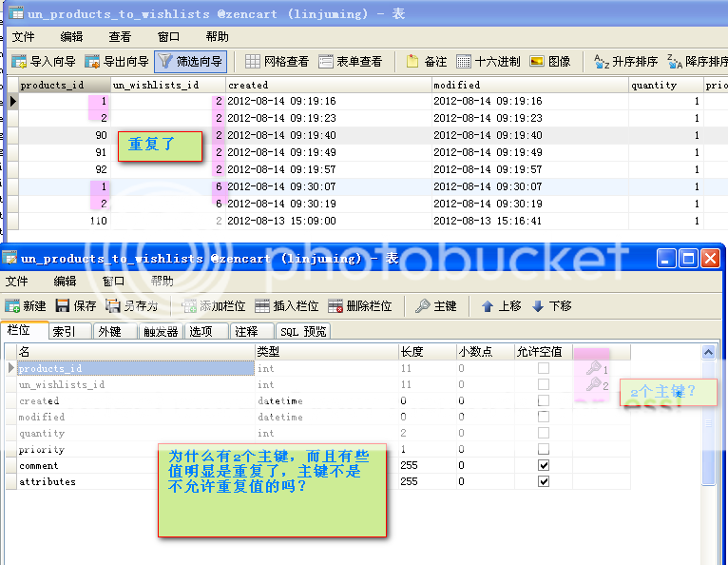Switch to 表单查看 form view

coord(350,62)
